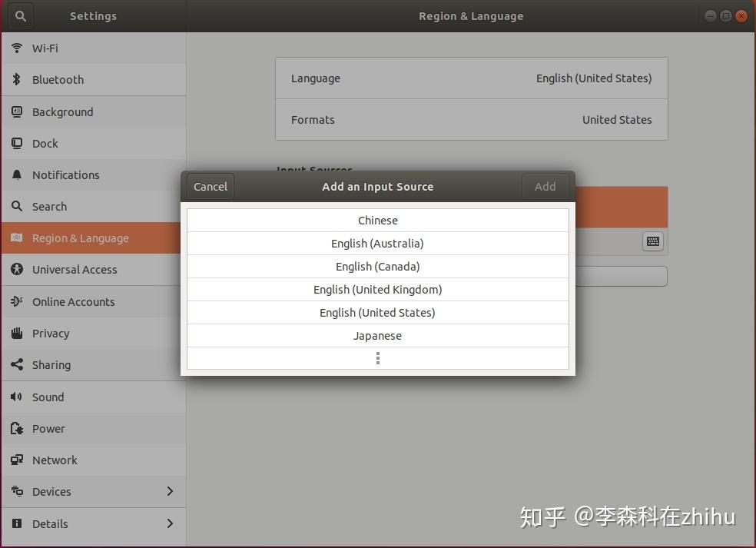Cancel the Add Input Source dialog
The height and width of the screenshot is (548, 756).
209,186
